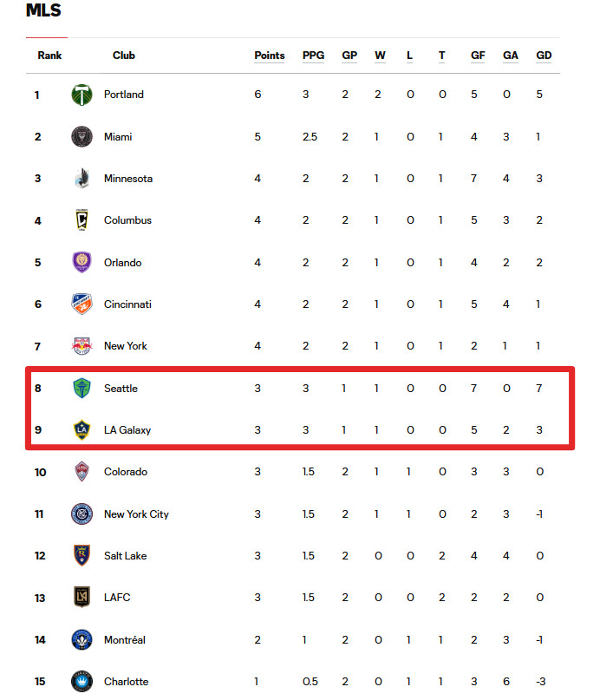The height and width of the screenshot is (700, 600).
Task: Click the Portland Timbers club logo
Action: (82, 95)
